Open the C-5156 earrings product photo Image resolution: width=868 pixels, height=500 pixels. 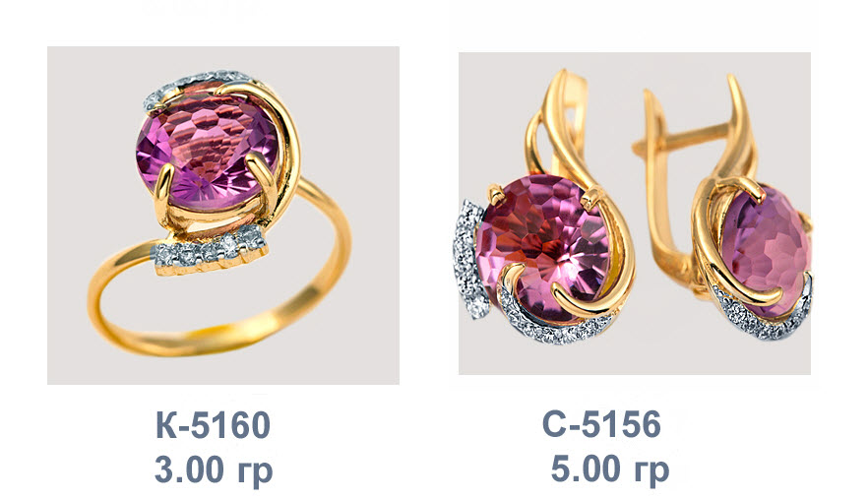click(x=635, y=214)
